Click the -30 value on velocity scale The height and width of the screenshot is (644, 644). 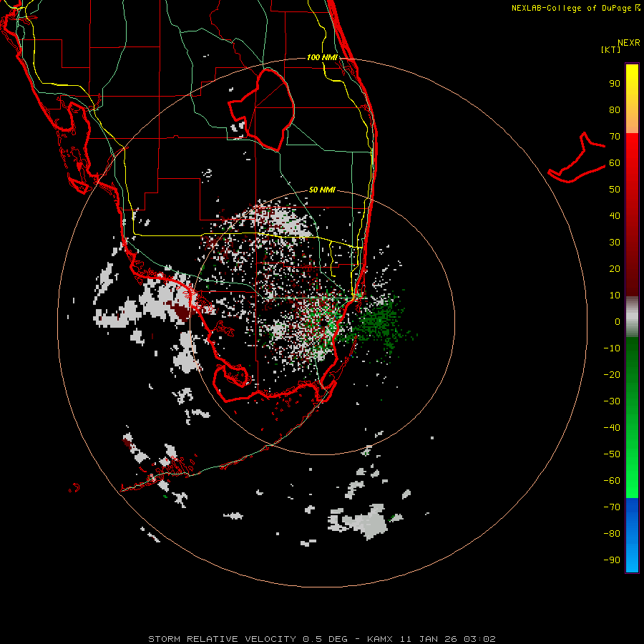pos(612,401)
